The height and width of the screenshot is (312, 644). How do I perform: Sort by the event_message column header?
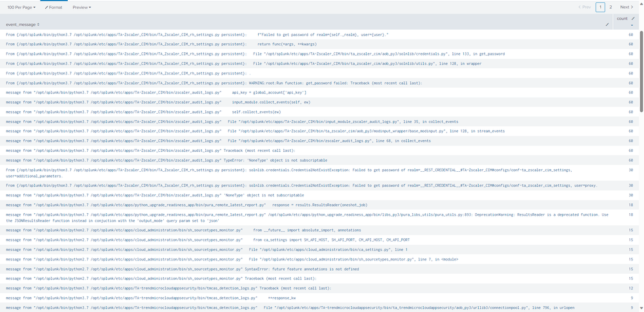pyautogui.click(x=23, y=24)
